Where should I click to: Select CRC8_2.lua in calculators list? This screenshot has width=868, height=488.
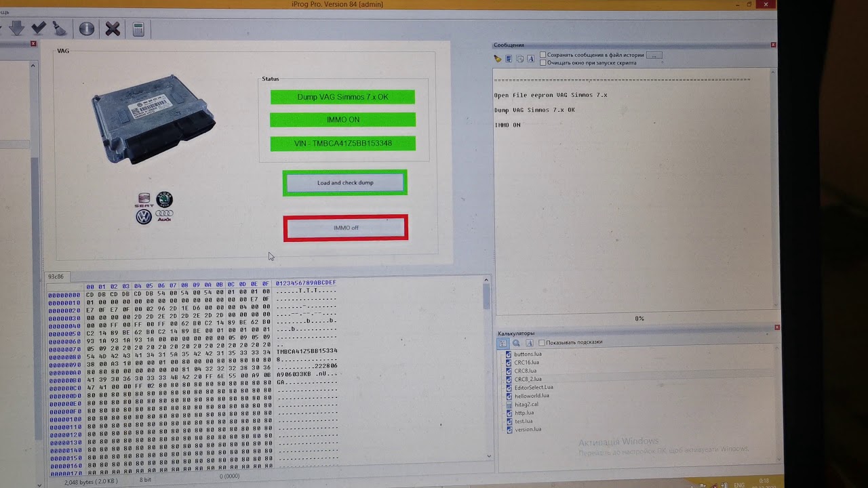coord(527,379)
